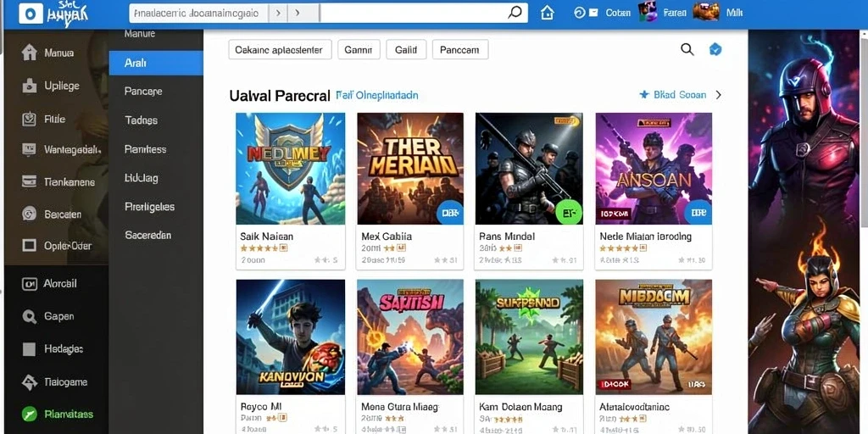Image resolution: width=868 pixels, height=434 pixels.
Task: Open the Alorcail sidebar icon
Action: 29,284
